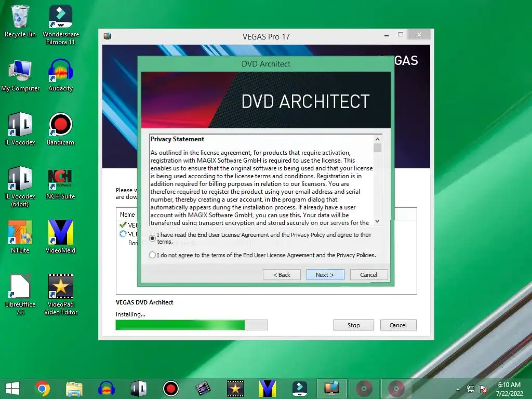This screenshot has height=399, width=532.
Task: Click the VEGAS DVD Architect label
Action: (x=144, y=302)
